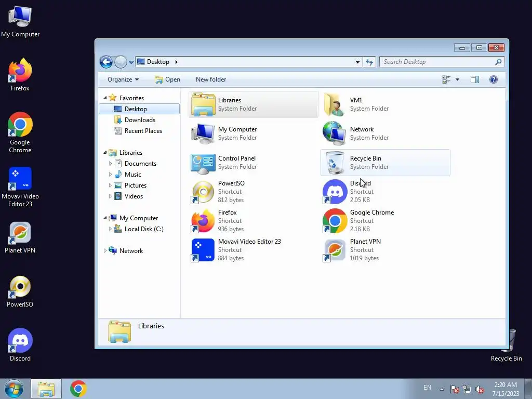Launch Chrome from the taskbar
The height and width of the screenshot is (399, 532).
(x=78, y=389)
